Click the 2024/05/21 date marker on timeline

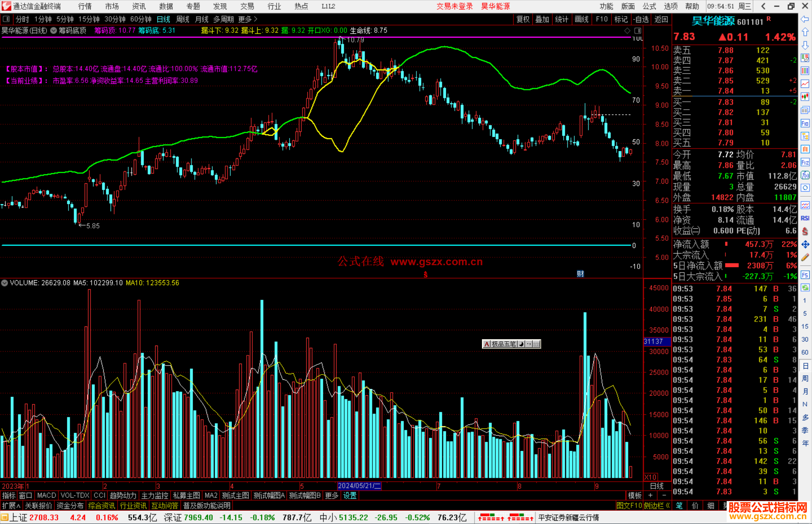click(x=359, y=486)
